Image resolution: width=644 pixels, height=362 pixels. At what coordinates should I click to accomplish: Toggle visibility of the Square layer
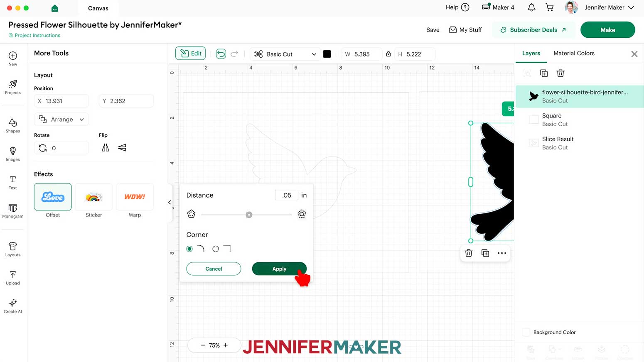click(534, 120)
